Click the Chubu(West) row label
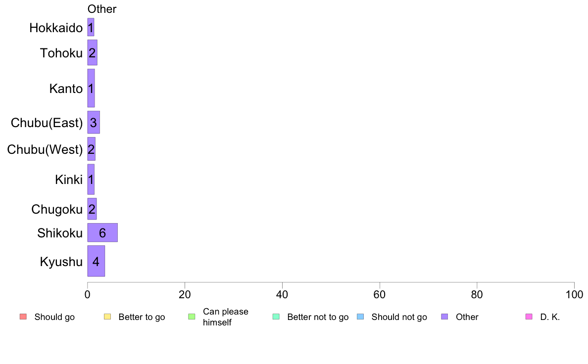Image resolution: width=588 pixels, height=364 pixels. point(45,149)
